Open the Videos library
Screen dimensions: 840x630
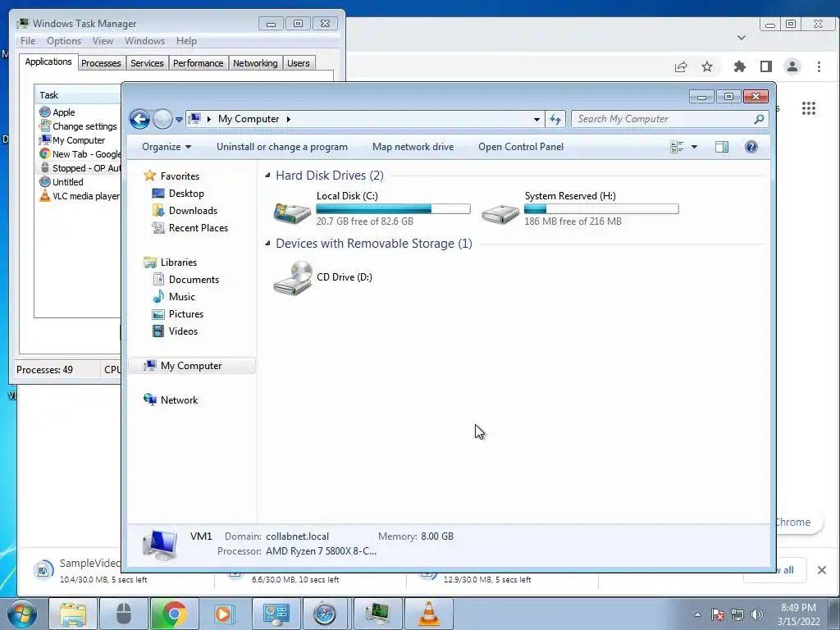183,331
